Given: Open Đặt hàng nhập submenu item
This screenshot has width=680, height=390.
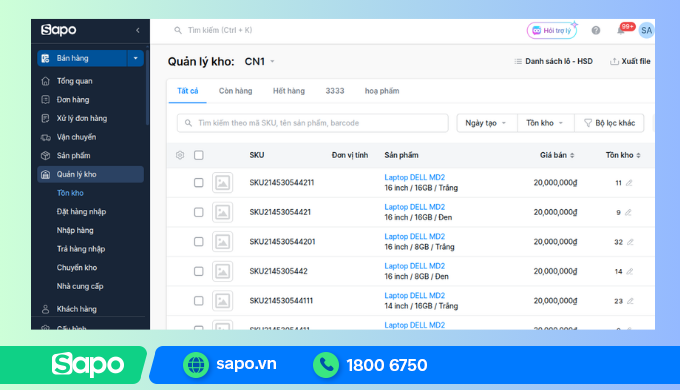Looking at the screenshot, I should [x=82, y=212].
